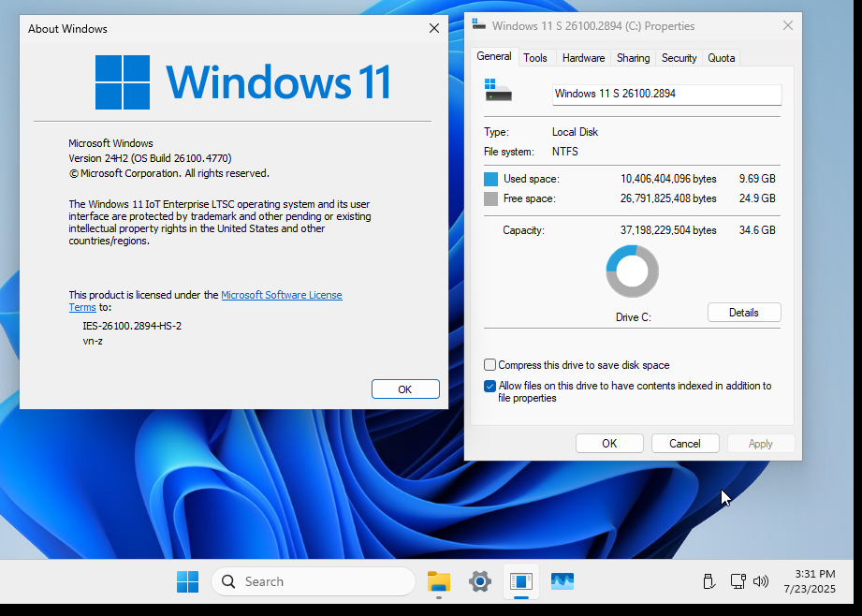
Task: Click the drive icon in Properties General tab
Action: point(498,90)
